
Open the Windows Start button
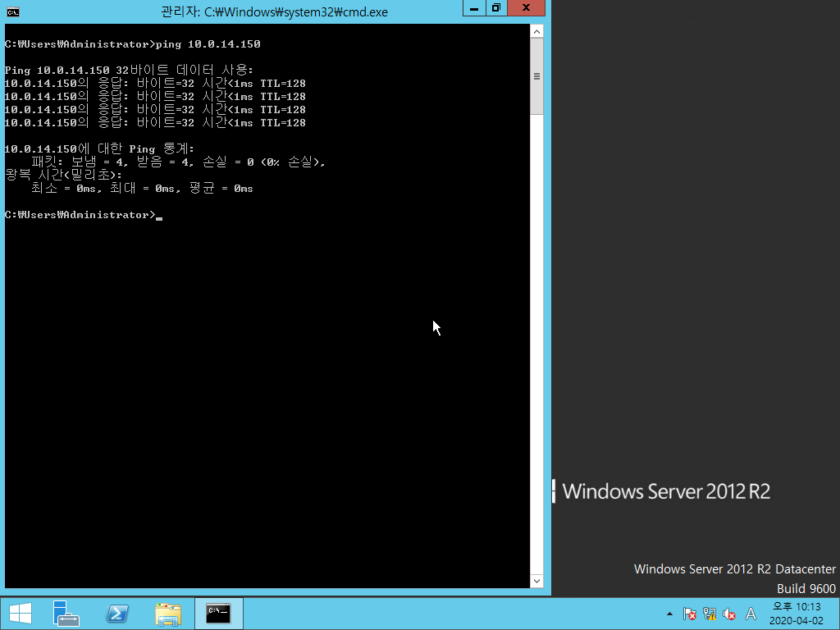(x=21, y=614)
